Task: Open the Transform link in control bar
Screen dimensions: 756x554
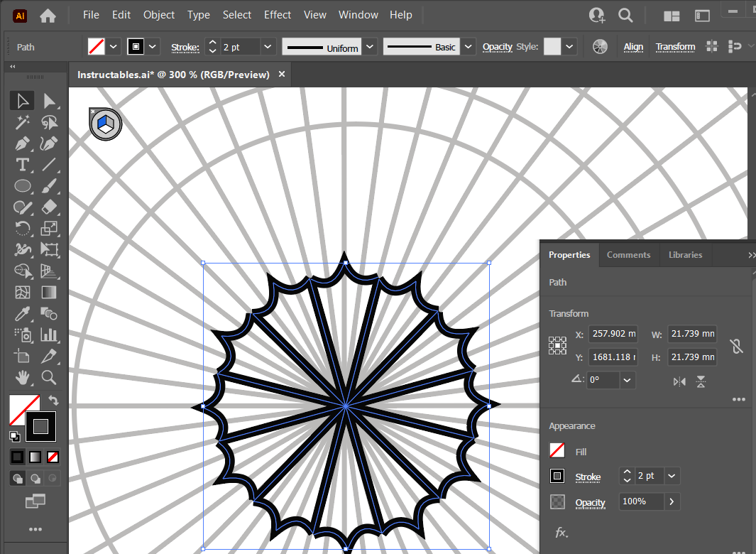Action: 675,48
